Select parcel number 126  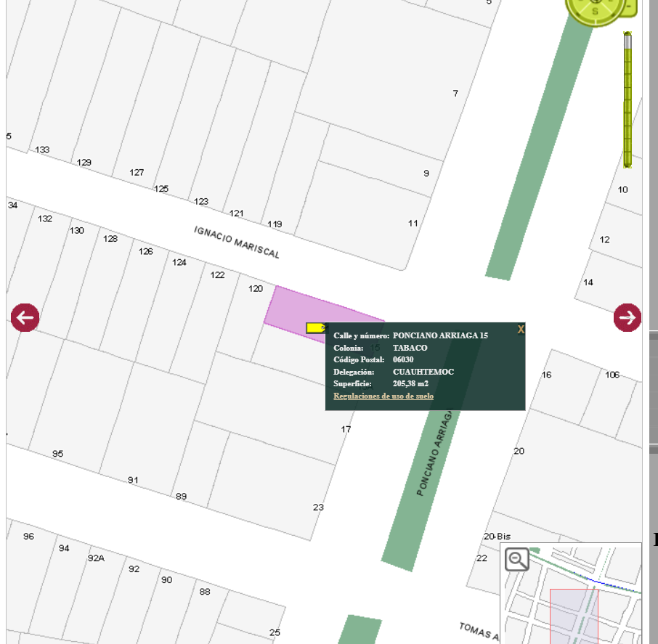pos(145,251)
